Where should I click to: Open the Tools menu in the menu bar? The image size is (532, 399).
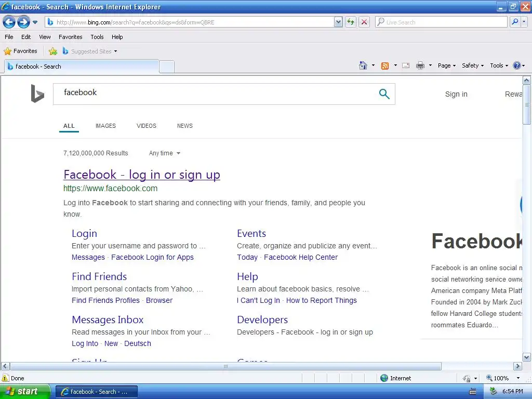97,37
